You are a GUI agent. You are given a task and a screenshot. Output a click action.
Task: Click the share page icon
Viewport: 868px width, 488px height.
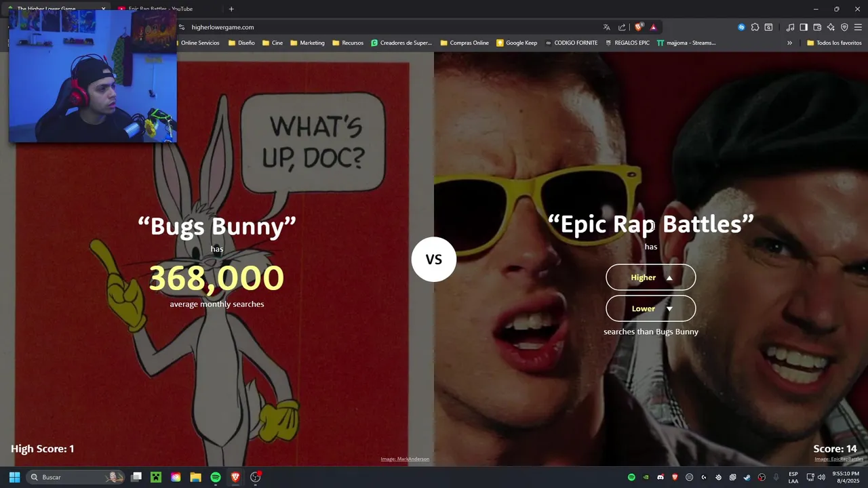[x=622, y=27]
